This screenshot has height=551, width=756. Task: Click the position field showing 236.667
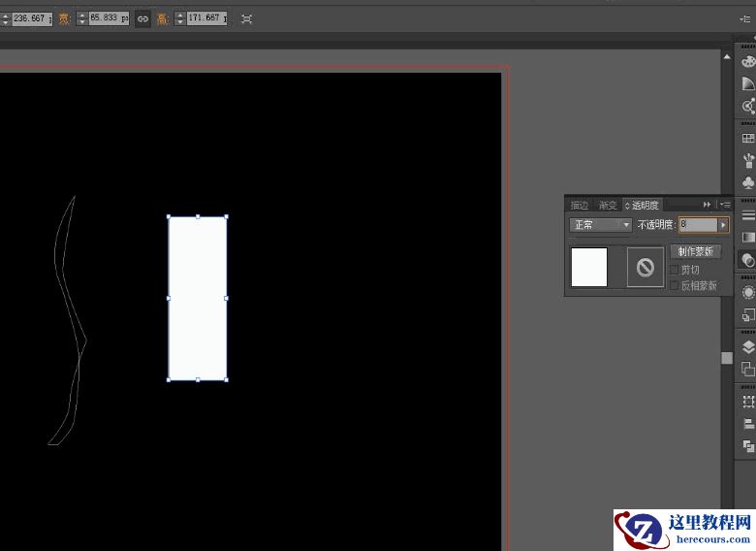(32, 18)
